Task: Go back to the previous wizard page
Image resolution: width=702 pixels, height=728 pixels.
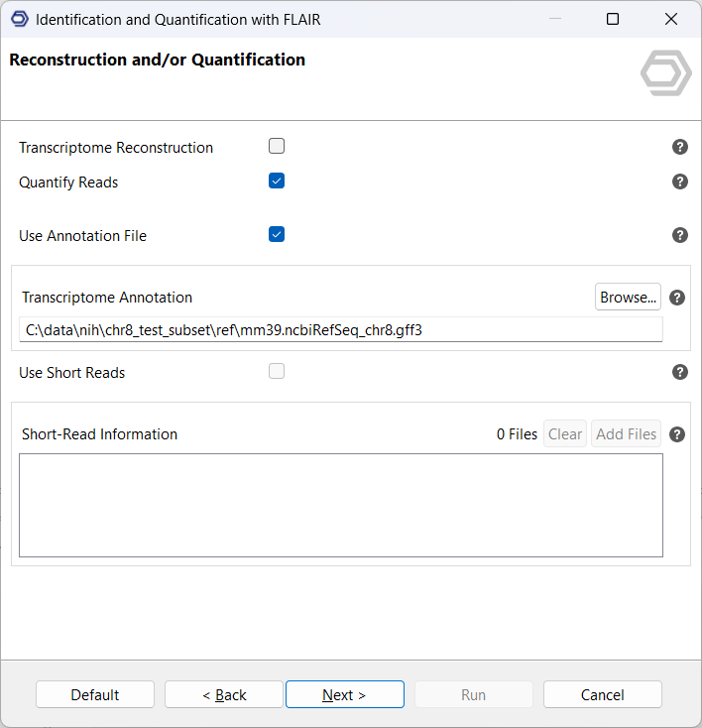Action: 224,694
